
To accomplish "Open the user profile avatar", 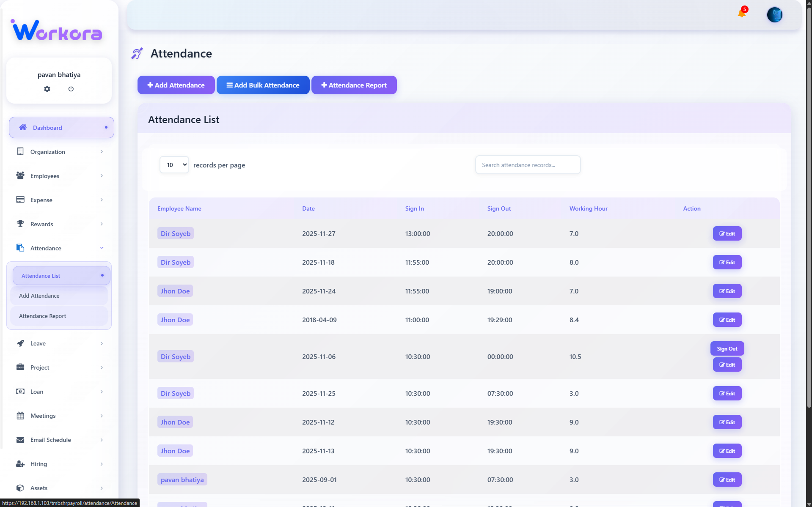I will (774, 15).
